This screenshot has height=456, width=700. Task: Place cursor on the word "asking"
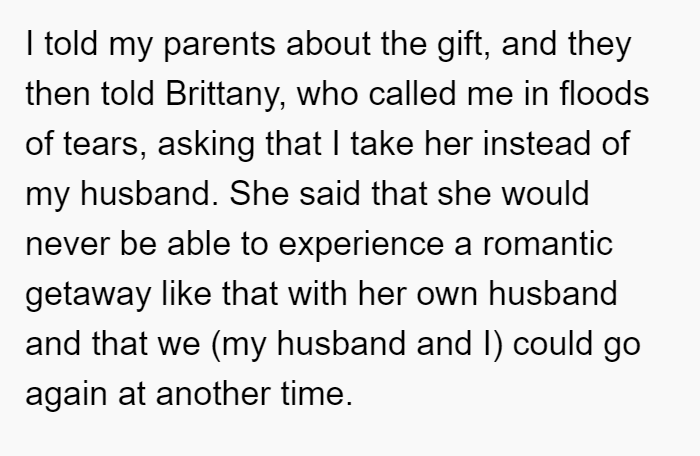coord(206,145)
